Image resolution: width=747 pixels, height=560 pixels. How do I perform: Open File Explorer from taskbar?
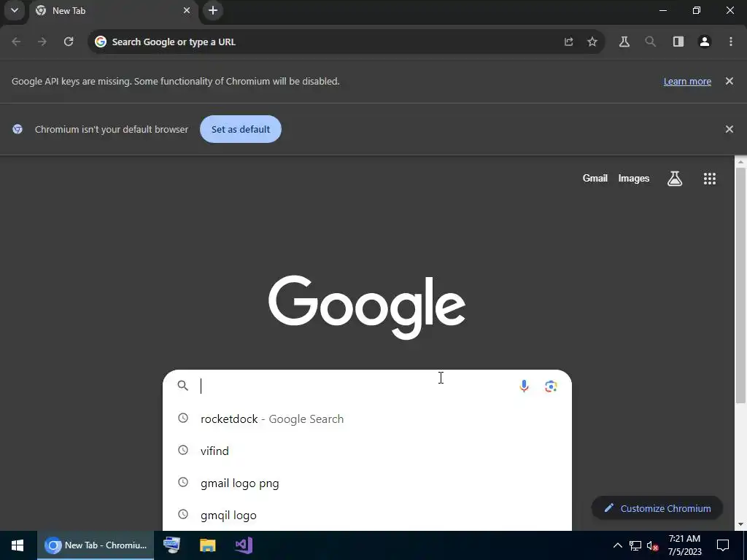(x=208, y=545)
